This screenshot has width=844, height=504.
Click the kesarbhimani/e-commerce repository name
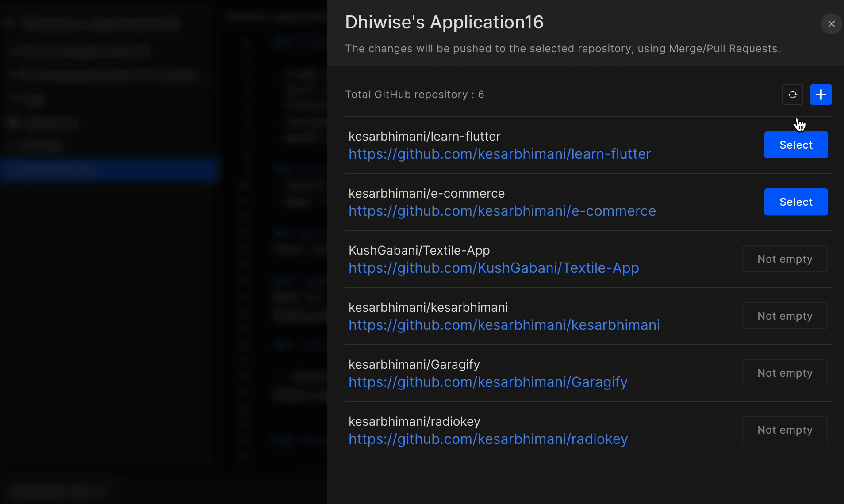click(x=426, y=193)
